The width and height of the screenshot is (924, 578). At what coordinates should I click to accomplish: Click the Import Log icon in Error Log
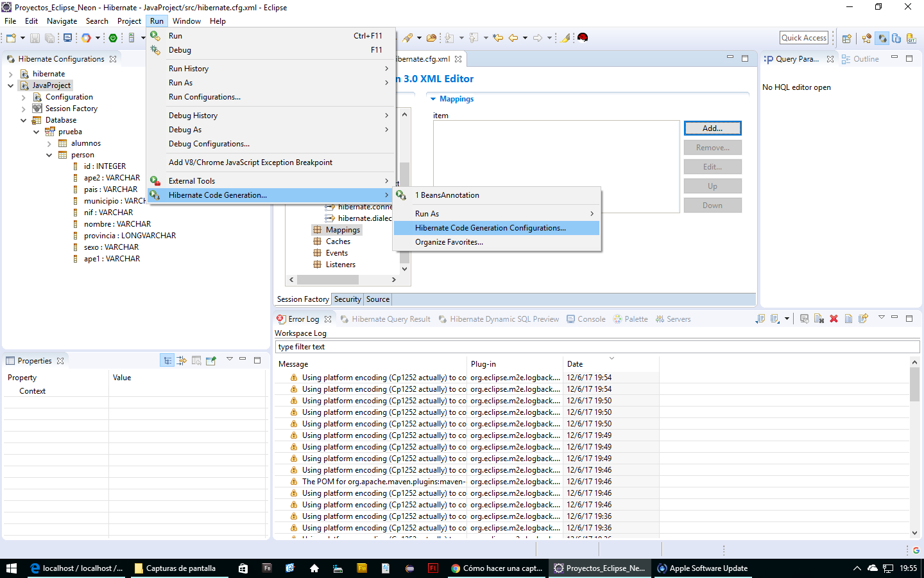tap(774, 319)
